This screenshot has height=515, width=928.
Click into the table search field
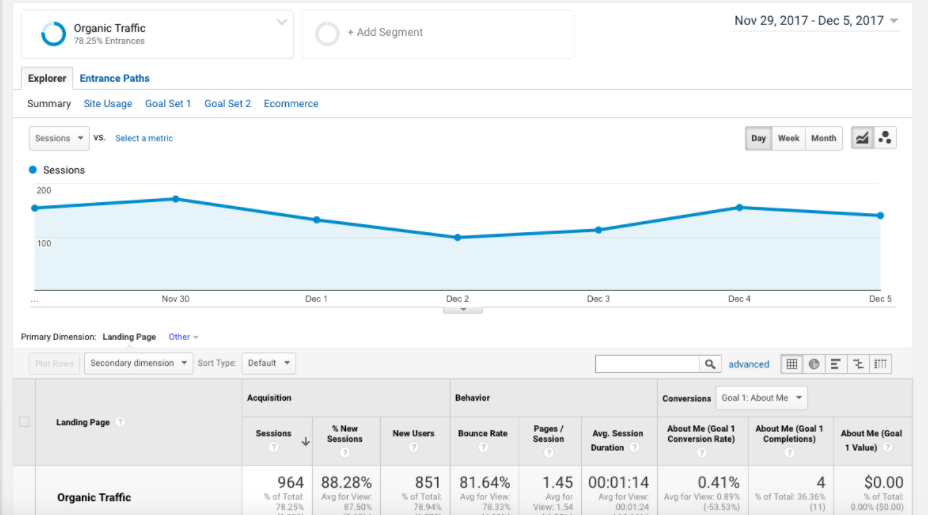[647, 364]
